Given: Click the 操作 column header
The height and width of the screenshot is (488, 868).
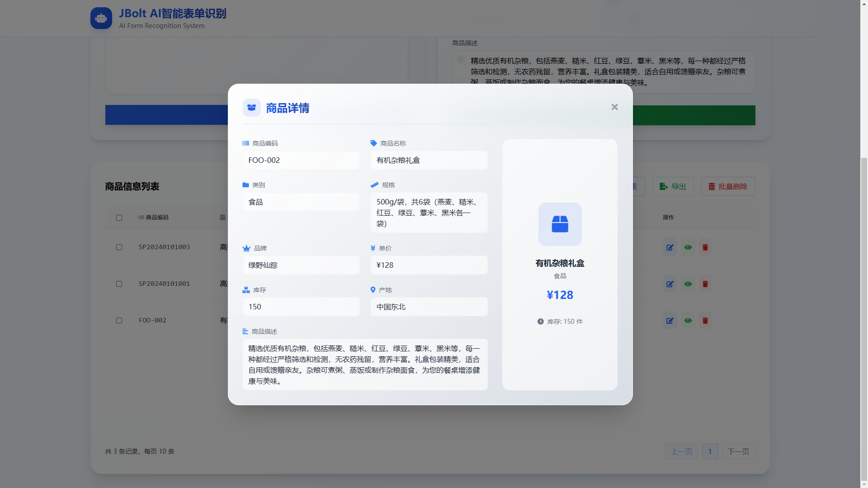Looking at the screenshot, I should tap(668, 218).
